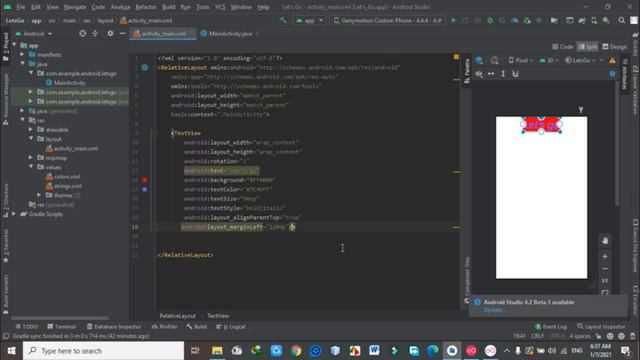The width and height of the screenshot is (640, 360).
Task: Zoom in with plus button in preview
Action: [605, 256]
